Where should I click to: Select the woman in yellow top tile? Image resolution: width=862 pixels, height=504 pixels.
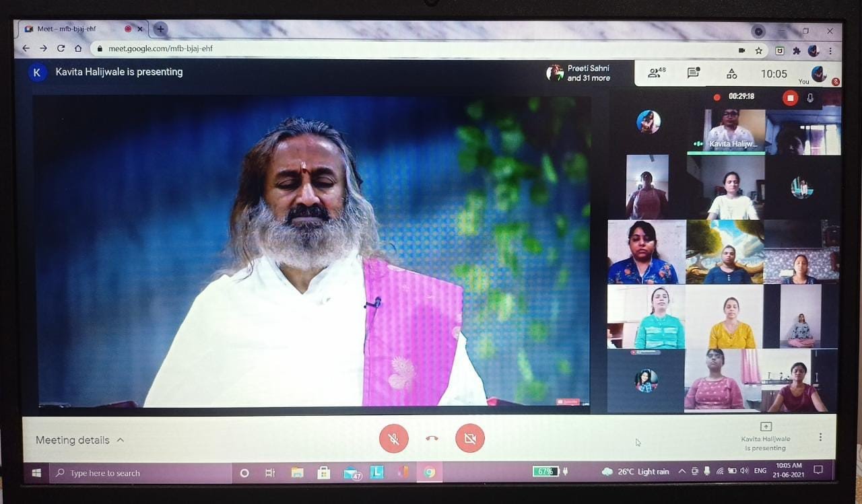(725, 316)
